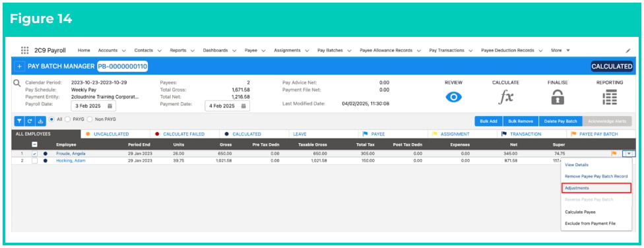
Task: Open the Froude, Angela employee link
Action: (x=71, y=154)
